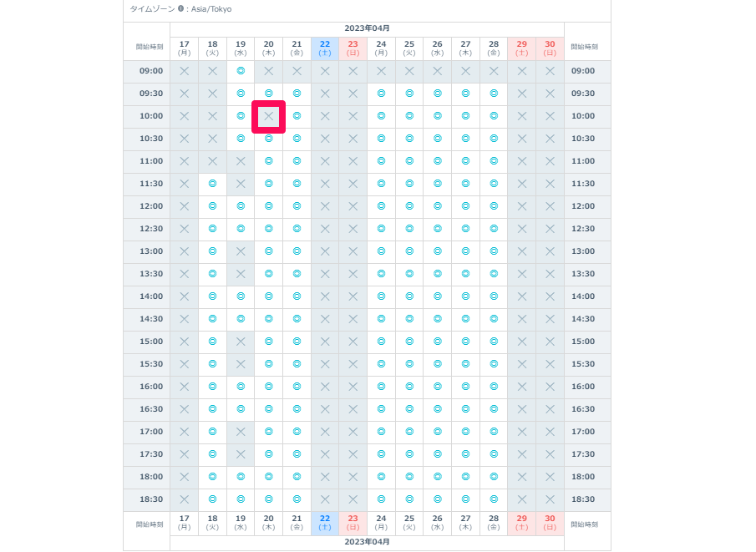Select April 24 at 12:00 available circle
The height and width of the screenshot is (552, 756).
(x=382, y=206)
